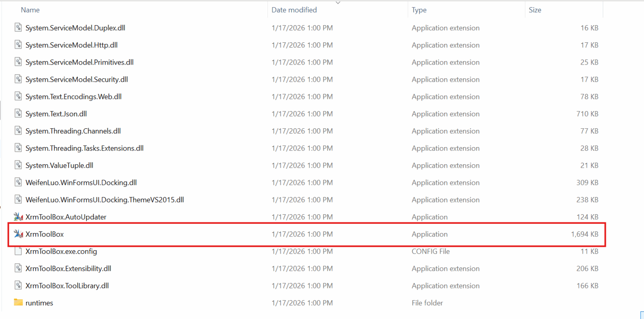Click the runtimes folder name
The height and width of the screenshot is (319, 644).
click(x=39, y=303)
